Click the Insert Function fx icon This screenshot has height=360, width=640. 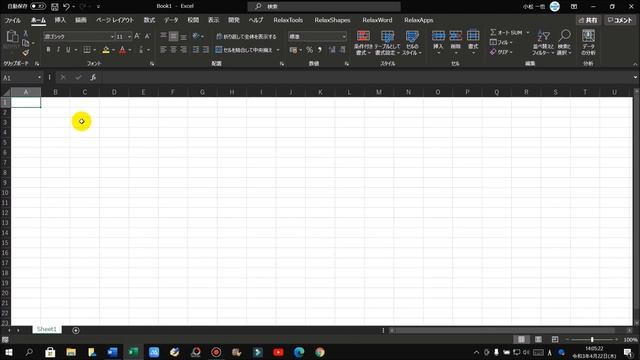(93, 78)
